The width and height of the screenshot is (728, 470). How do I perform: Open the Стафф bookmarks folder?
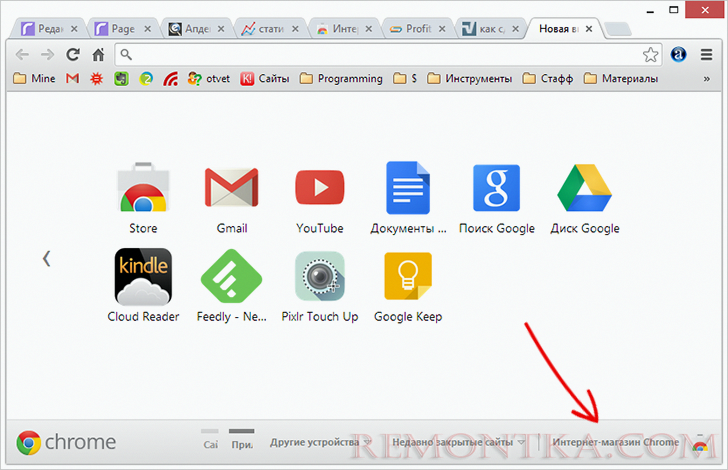548,78
